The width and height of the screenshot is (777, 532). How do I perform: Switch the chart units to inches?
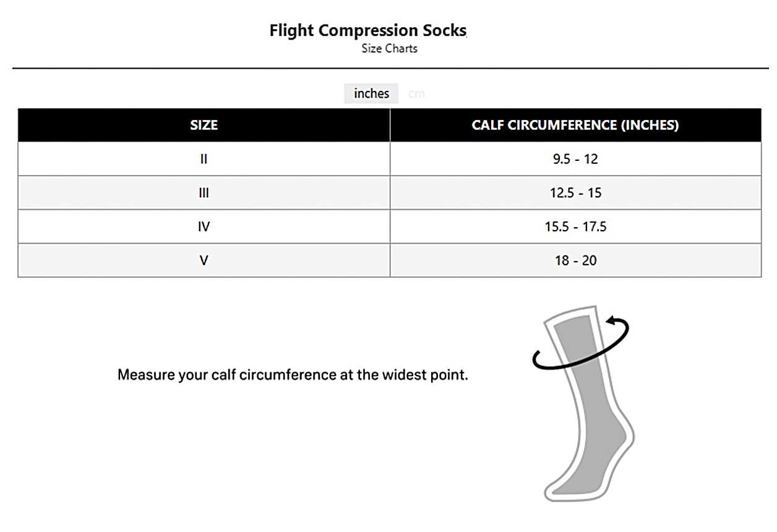pos(371,93)
